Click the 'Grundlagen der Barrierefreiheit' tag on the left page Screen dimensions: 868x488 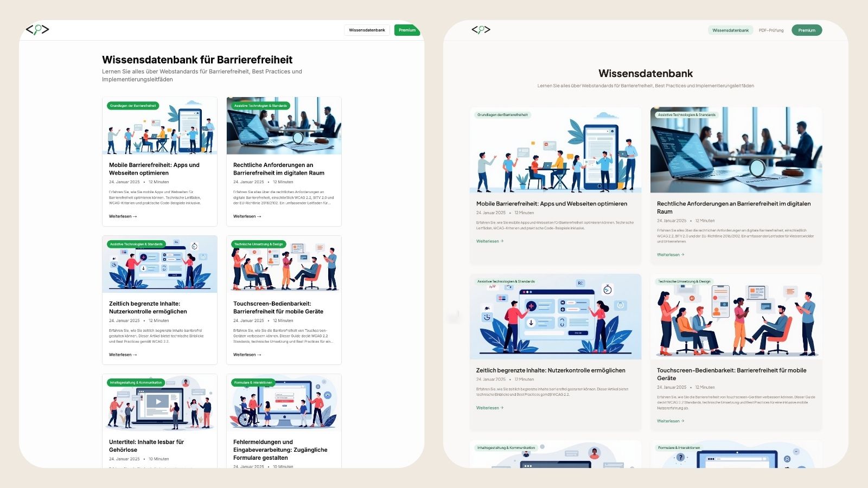click(x=133, y=106)
